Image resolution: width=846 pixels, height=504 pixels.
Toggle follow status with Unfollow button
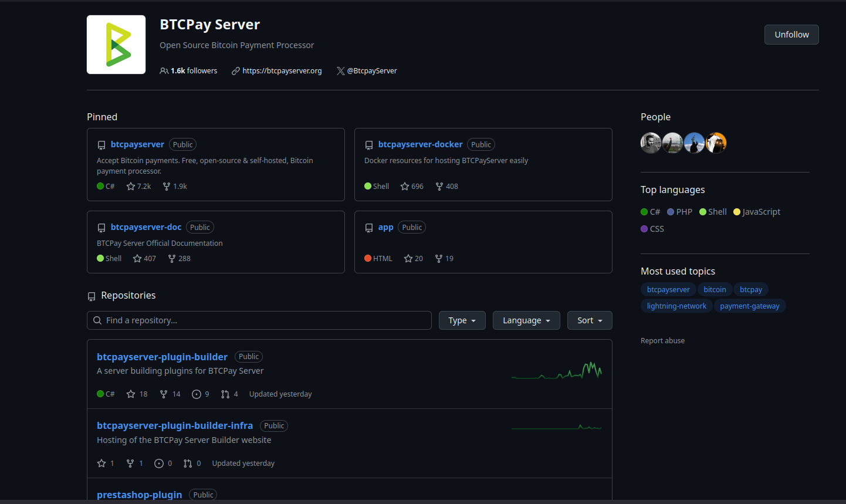click(x=791, y=35)
